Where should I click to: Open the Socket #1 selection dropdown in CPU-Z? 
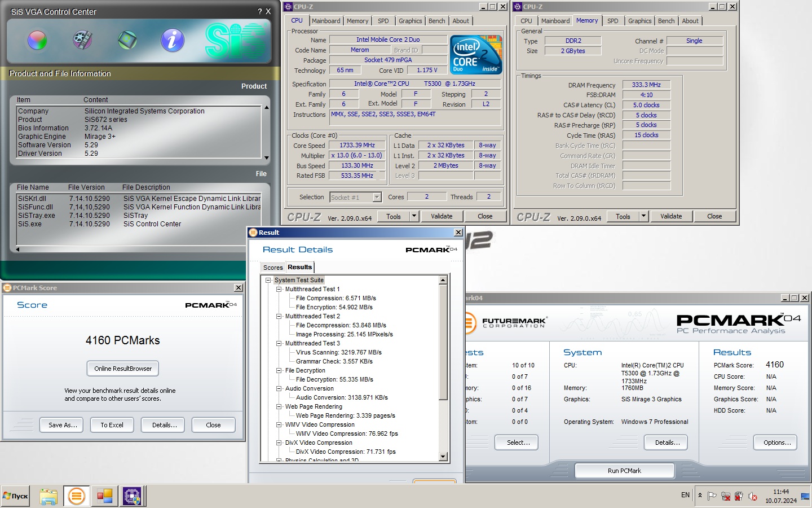377,197
